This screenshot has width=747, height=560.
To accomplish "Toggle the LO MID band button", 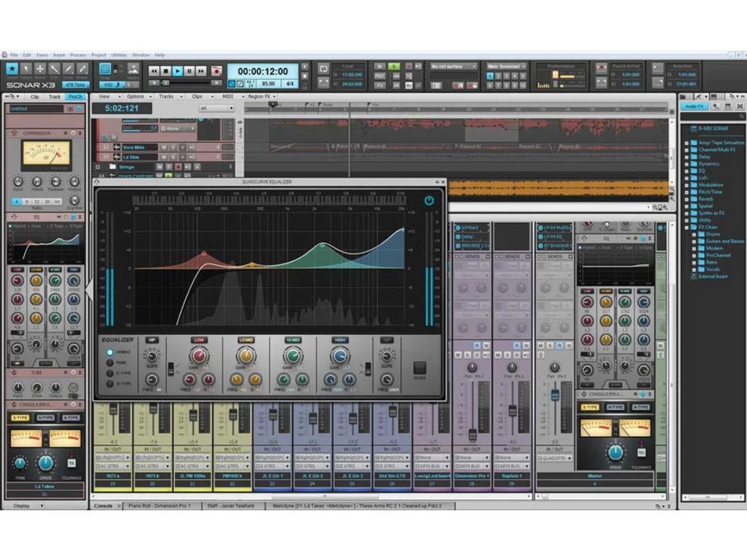I will click(x=246, y=340).
